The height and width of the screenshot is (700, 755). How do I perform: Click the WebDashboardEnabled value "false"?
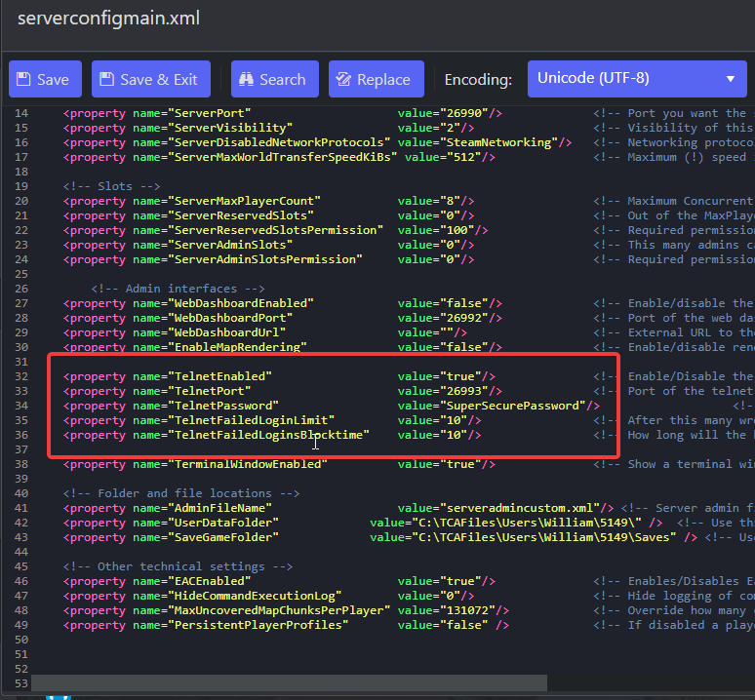click(x=464, y=303)
